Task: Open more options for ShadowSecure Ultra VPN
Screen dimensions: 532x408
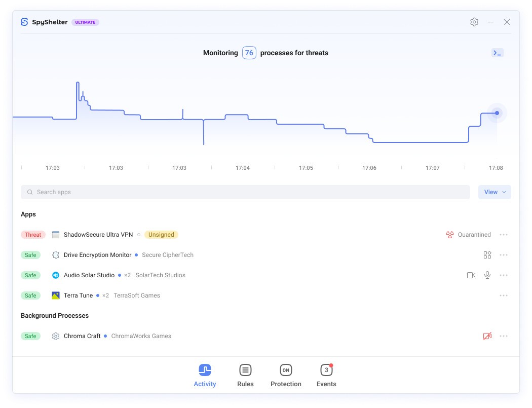Action: coord(504,235)
